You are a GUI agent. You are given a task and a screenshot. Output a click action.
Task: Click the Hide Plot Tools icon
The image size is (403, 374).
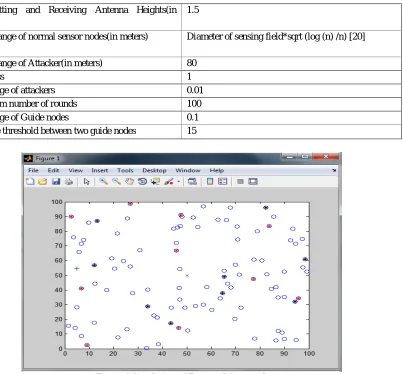(240, 181)
